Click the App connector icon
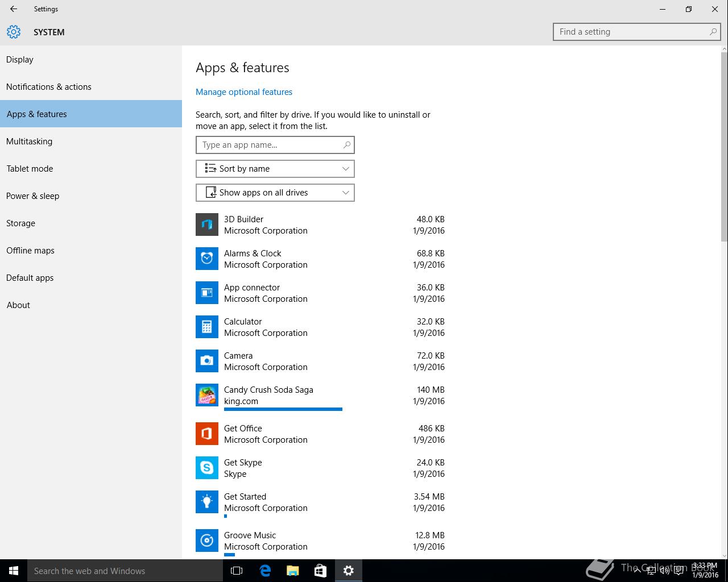Screen dimensions: 728x582 [x=207, y=293]
